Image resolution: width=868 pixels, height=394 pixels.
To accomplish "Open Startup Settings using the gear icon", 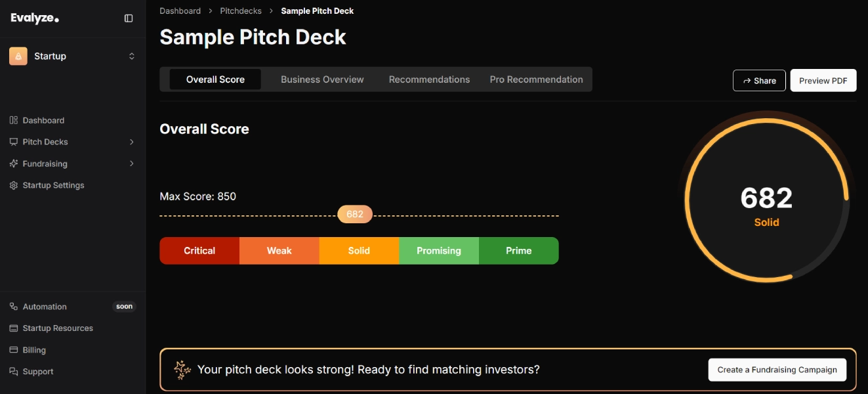I will (x=12, y=185).
